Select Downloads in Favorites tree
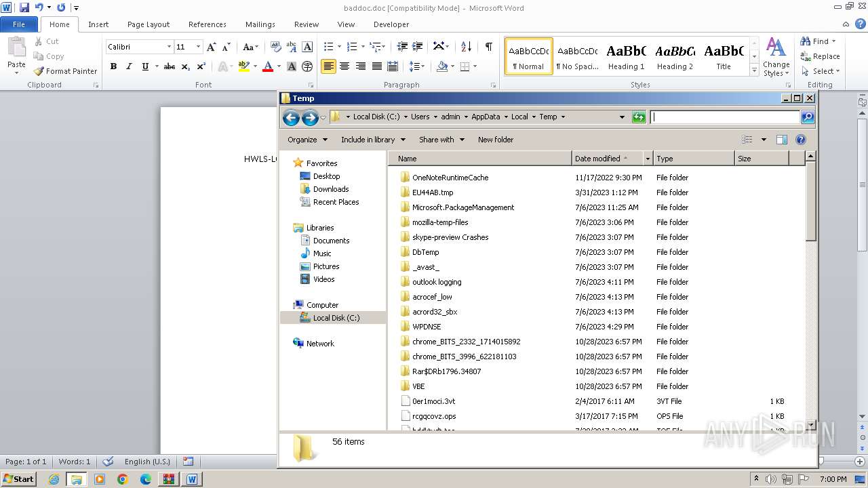 tap(330, 189)
